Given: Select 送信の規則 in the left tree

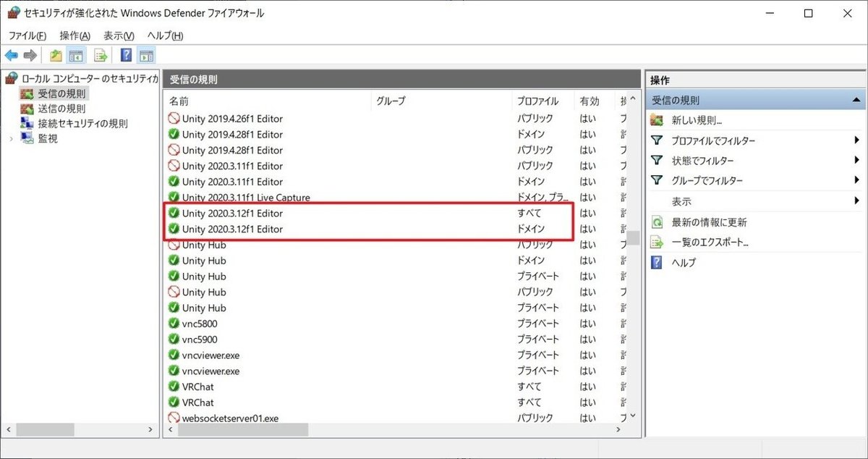Looking at the screenshot, I should [x=61, y=109].
